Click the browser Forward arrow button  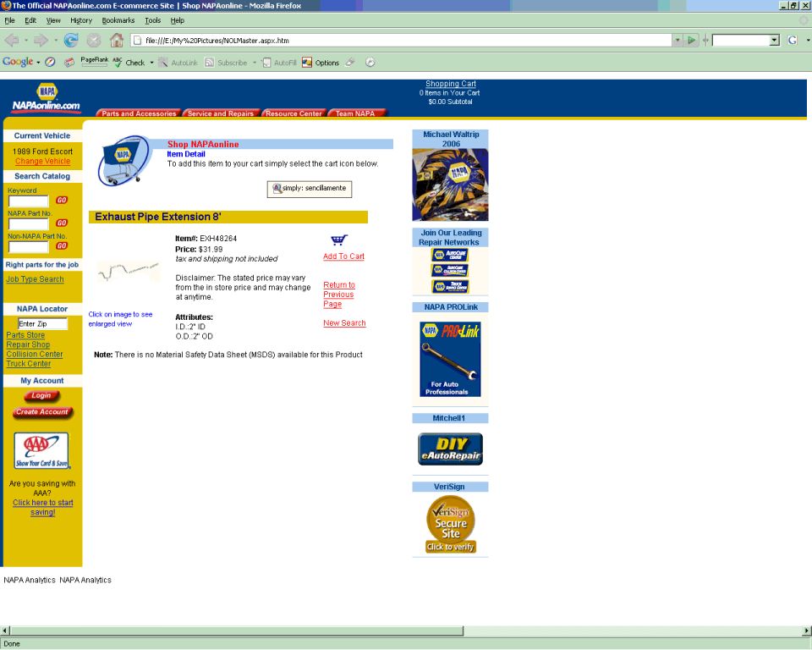[x=41, y=41]
